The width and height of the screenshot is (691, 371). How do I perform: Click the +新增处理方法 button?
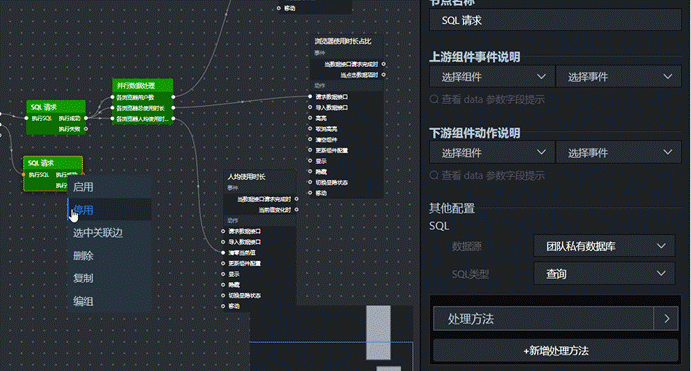point(556,351)
